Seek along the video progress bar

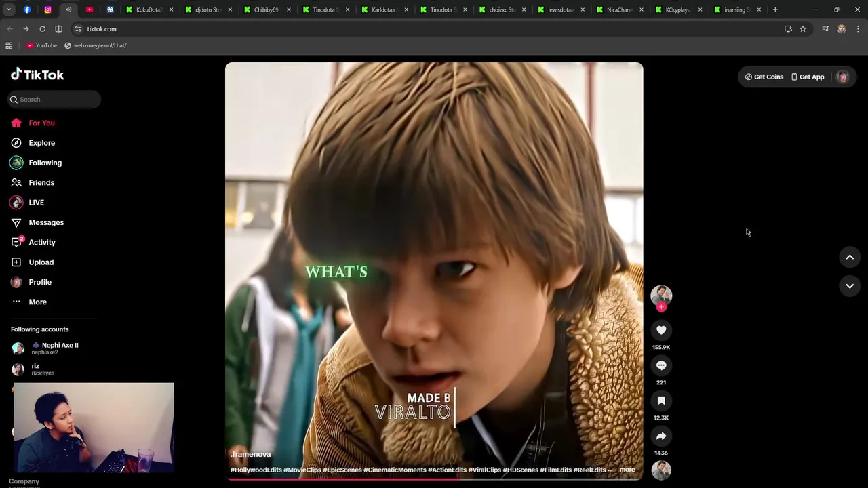pos(434,479)
